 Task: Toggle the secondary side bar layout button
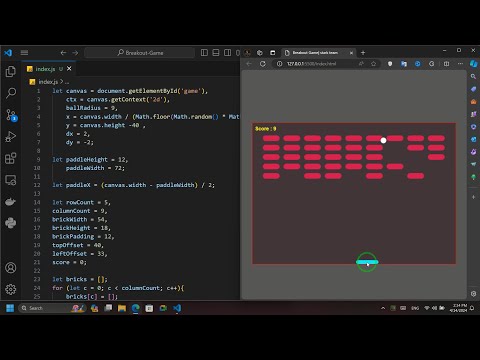[x=228, y=53]
